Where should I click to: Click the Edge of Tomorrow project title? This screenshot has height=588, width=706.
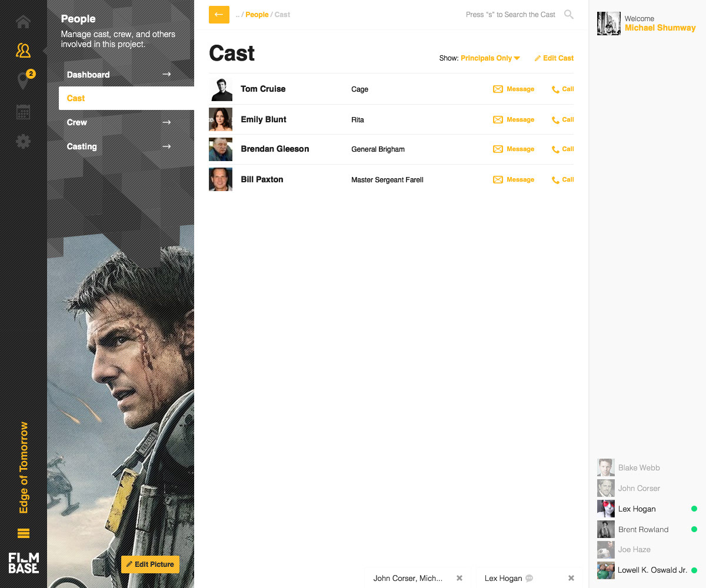point(24,467)
